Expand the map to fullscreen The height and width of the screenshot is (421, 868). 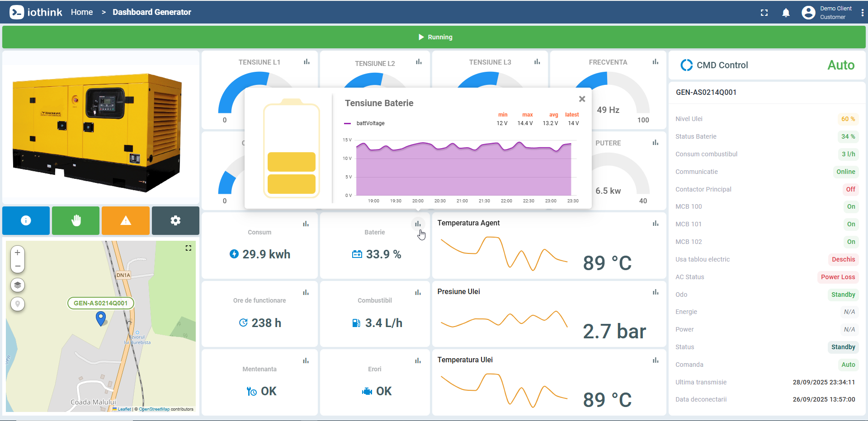click(x=189, y=248)
